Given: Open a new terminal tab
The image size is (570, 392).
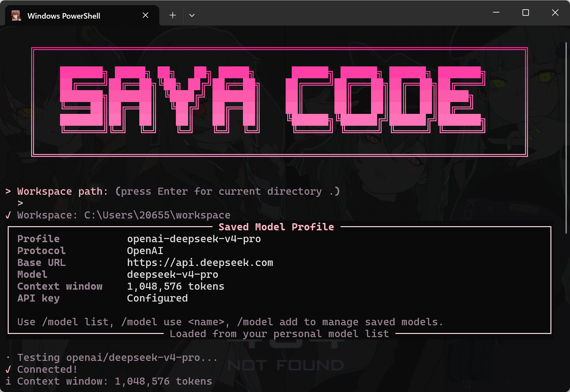Looking at the screenshot, I should [x=173, y=15].
